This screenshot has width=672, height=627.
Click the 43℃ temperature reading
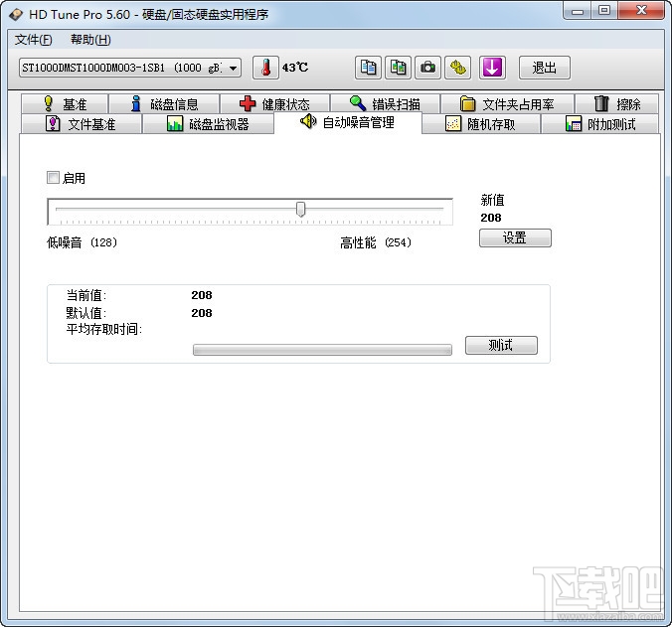click(x=295, y=68)
